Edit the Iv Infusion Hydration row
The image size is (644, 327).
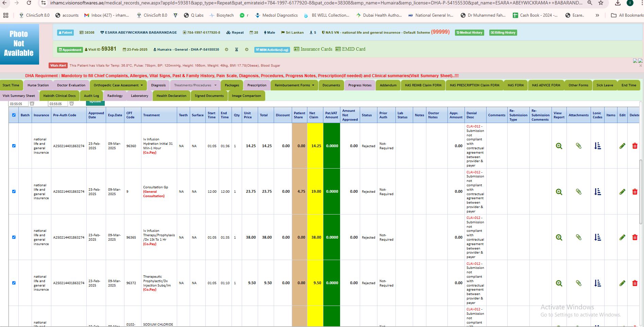click(x=622, y=146)
